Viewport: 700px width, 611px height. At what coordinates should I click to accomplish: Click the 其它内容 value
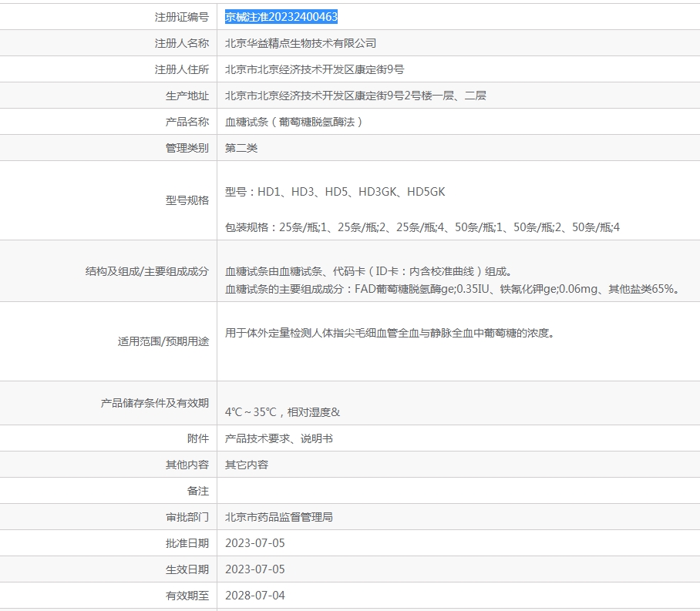(247, 465)
